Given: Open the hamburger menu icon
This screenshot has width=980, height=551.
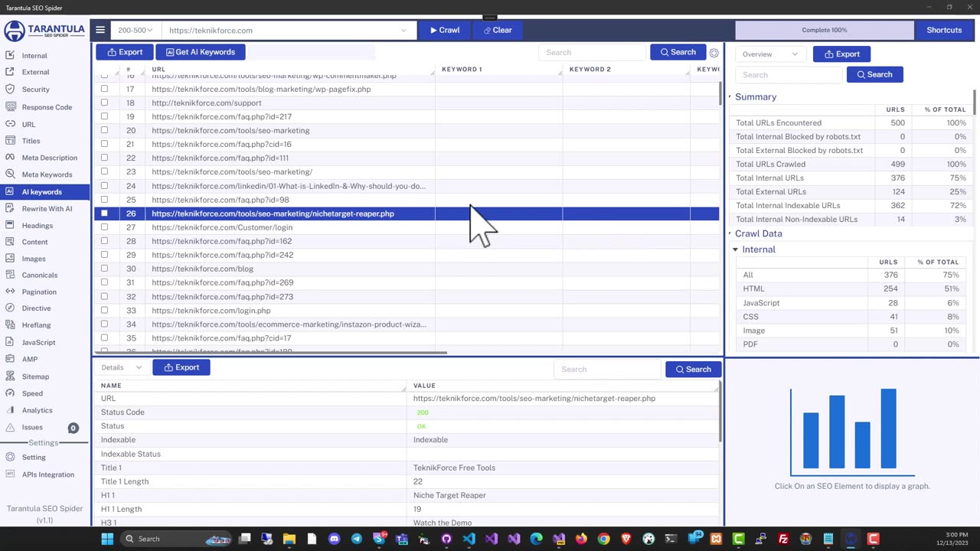Looking at the screenshot, I should [x=100, y=30].
